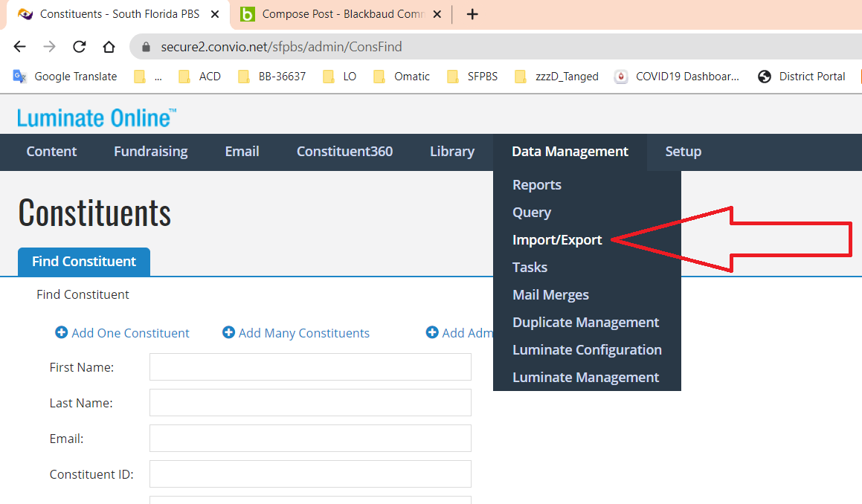Select Luminate Management menu entry

point(585,377)
